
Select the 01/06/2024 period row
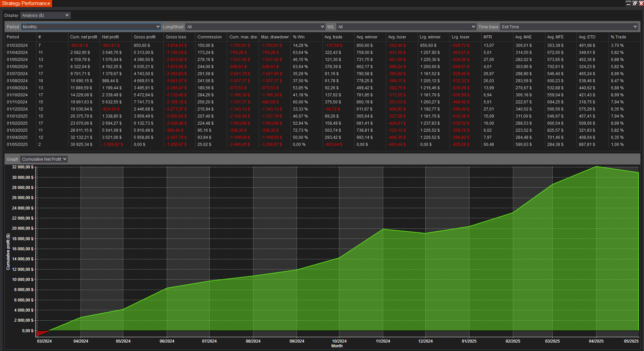point(322,67)
